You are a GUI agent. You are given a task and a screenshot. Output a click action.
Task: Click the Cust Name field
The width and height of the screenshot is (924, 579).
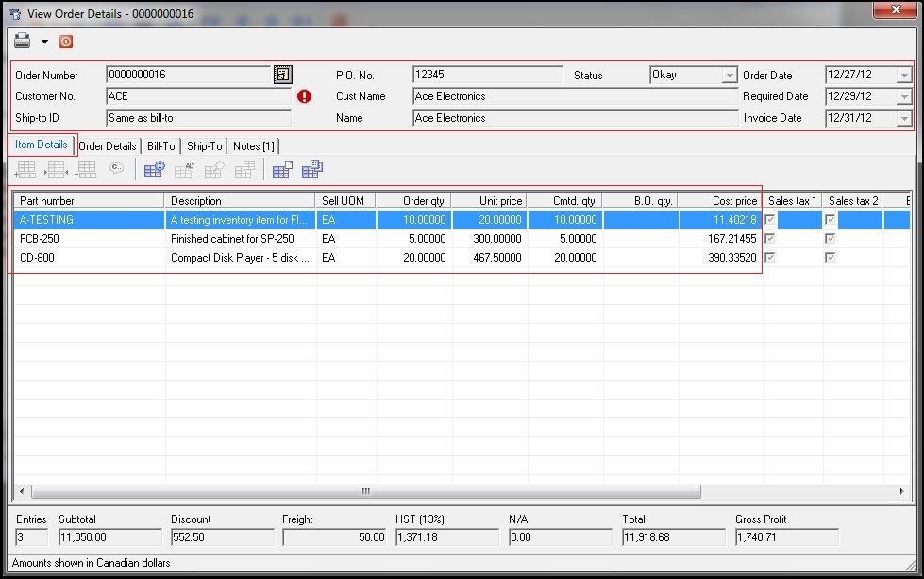pyautogui.click(x=575, y=96)
